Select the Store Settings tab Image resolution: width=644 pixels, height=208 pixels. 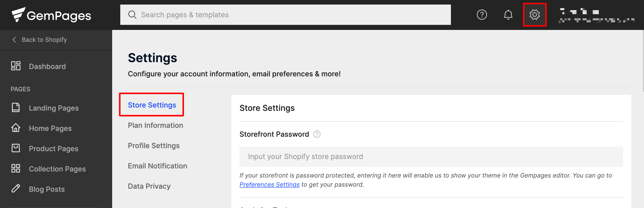[152, 105]
